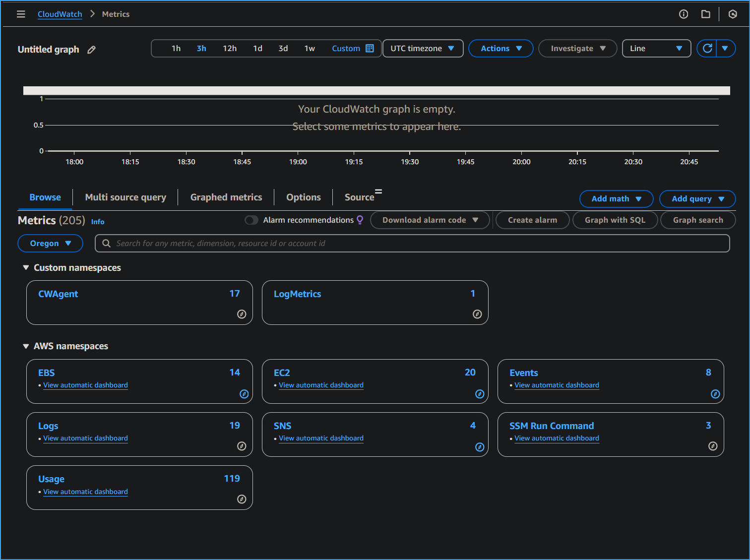
Task: Collapse the AWS namespaces section
Action: tap(26, 346)
